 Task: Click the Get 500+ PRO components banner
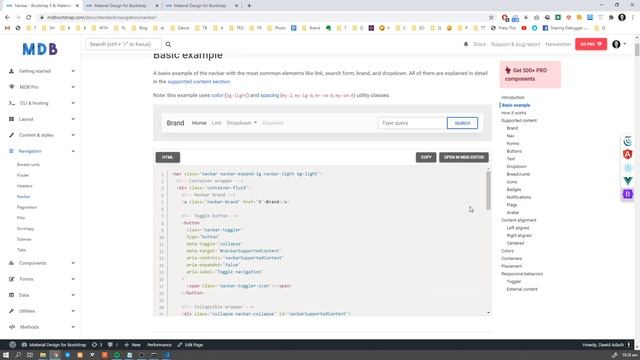(x=530, y=75)
